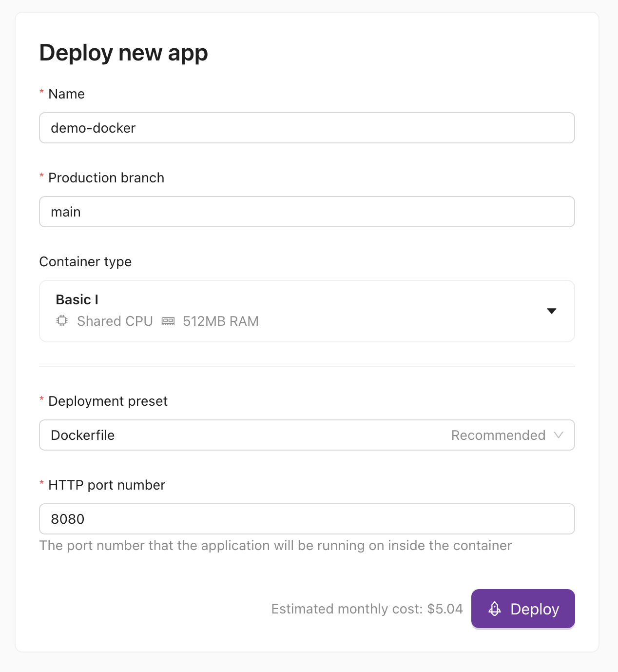This screenshot has height=672, width=618.
Task: Expand the Deployment preset dropdown chevron
Action: [x=560, y=435]
